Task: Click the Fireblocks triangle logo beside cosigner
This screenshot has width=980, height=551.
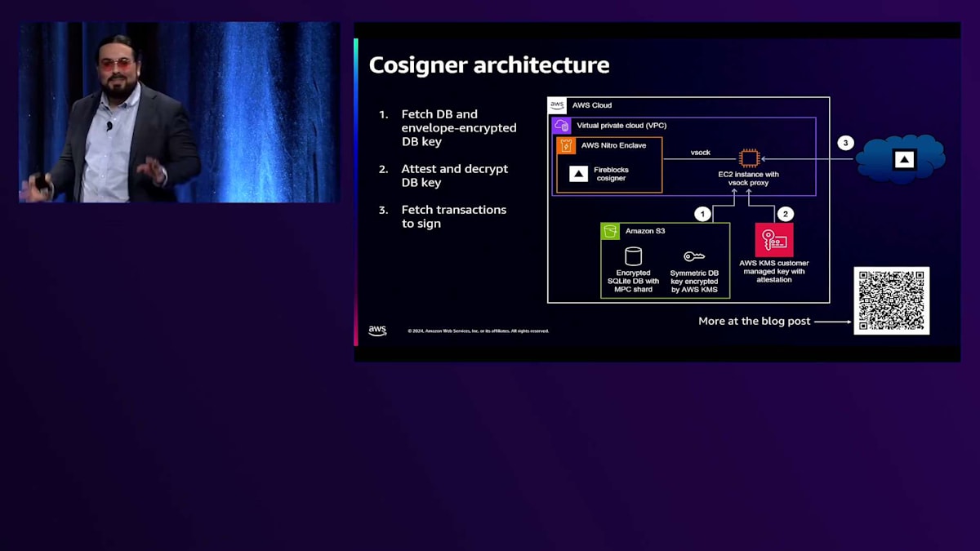Action: click(x=578, y=174)
